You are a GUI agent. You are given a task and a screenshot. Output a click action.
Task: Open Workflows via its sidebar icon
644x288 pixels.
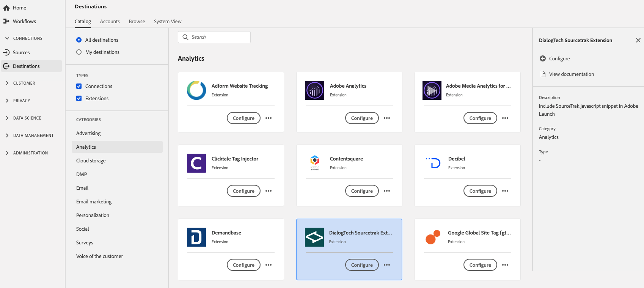coord(6,21)
